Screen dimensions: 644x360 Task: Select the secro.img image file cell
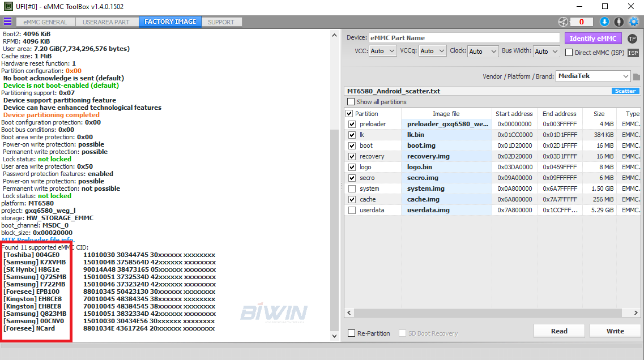(x=446, y=178)
